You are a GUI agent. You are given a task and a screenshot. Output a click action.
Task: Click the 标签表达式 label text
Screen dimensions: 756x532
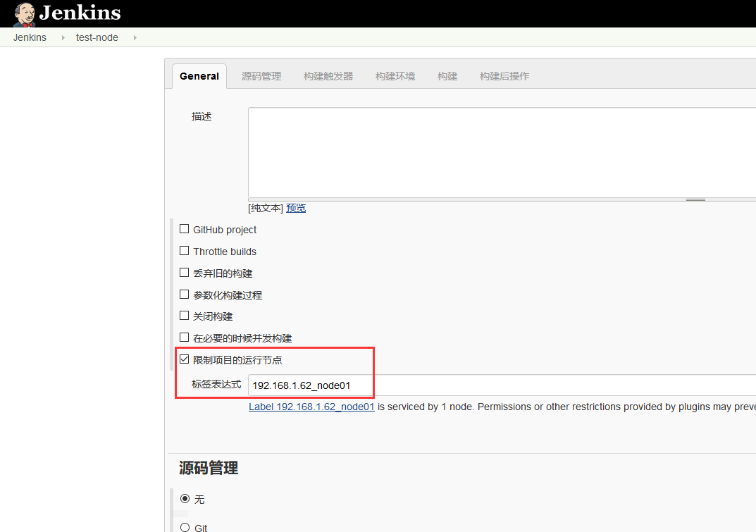(x=216, y=385)
